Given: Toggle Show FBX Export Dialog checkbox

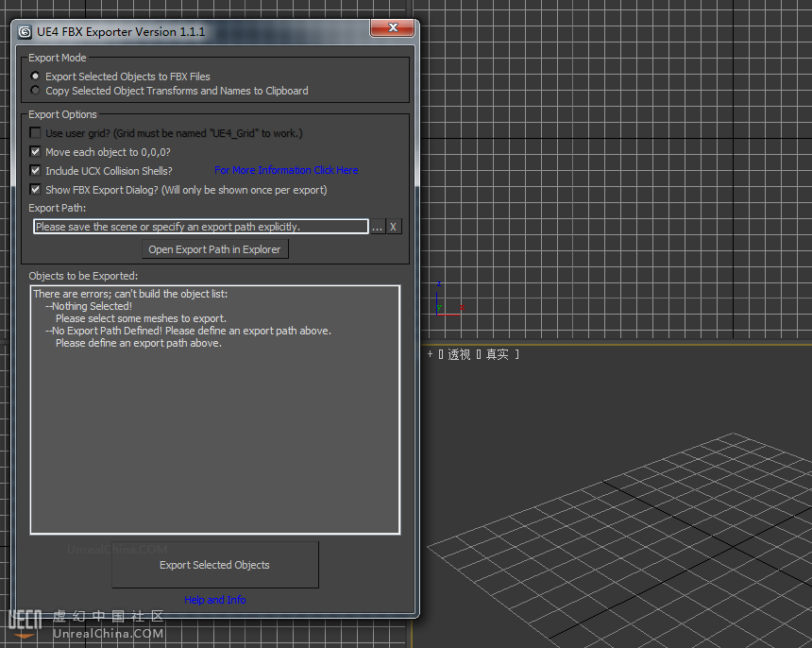Looking at the screenshot, I should (x=35, y=190).
